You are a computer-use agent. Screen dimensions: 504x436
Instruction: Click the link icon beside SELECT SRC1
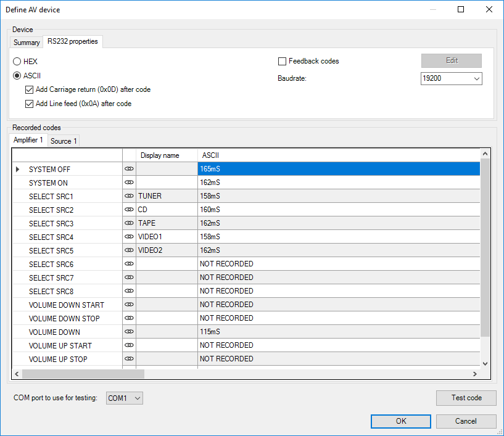(x=129, y=196)
